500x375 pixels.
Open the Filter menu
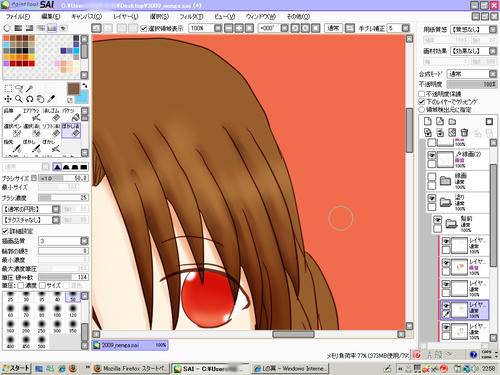(x=191, y=16)
